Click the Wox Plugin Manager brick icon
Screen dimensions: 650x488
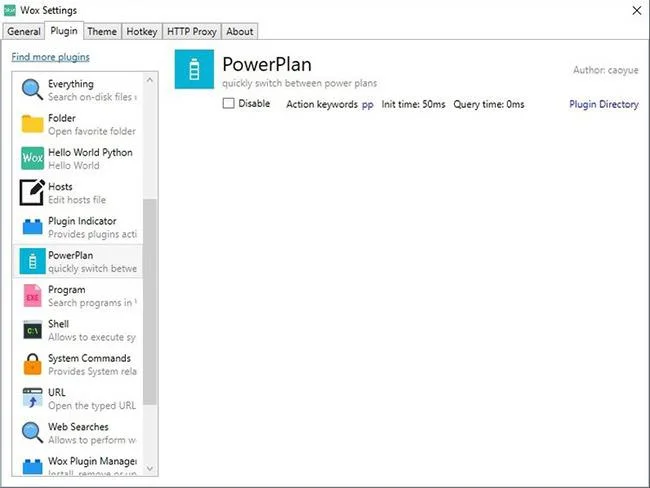[x=32, y=466]
